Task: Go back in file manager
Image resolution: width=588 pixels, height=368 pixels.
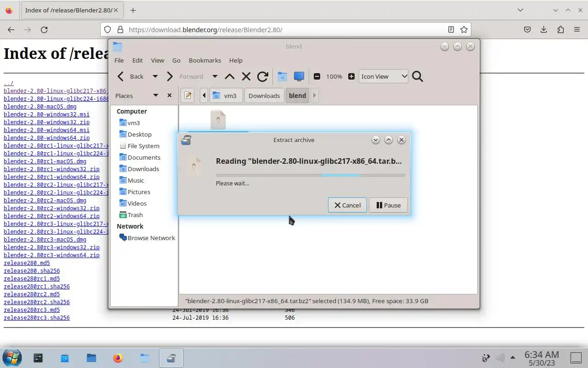Action: (x=130, y=76)
